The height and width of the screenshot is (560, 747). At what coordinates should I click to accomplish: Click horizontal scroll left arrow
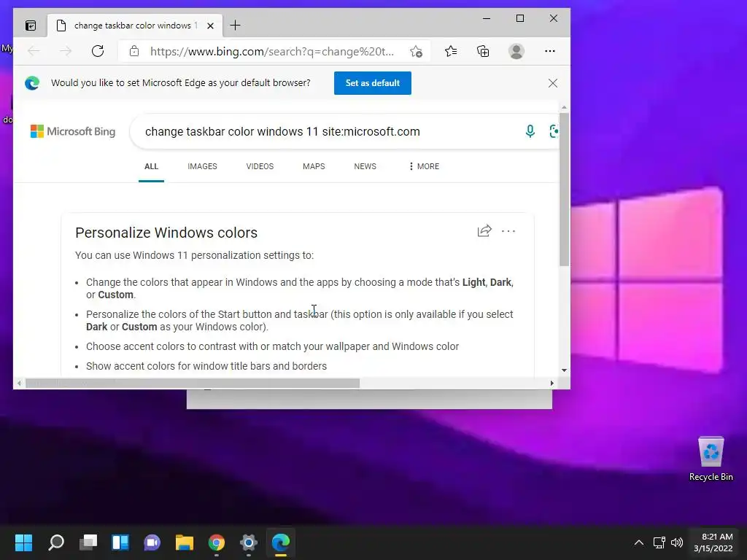tap(19, 384)
